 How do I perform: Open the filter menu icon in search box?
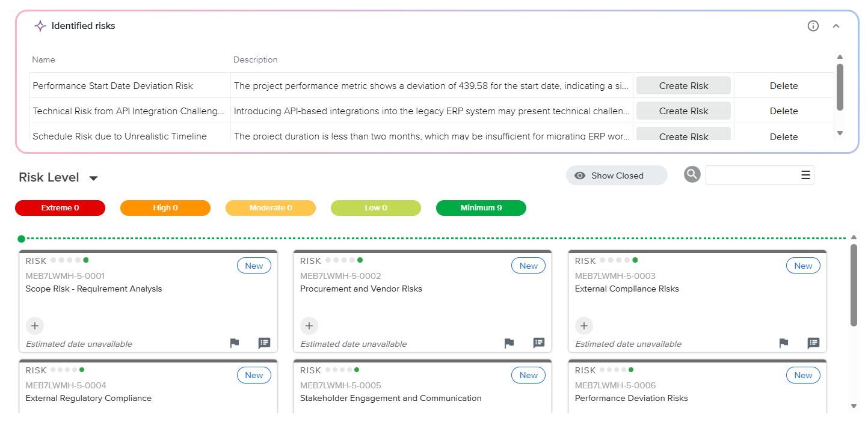pos(805,175)
